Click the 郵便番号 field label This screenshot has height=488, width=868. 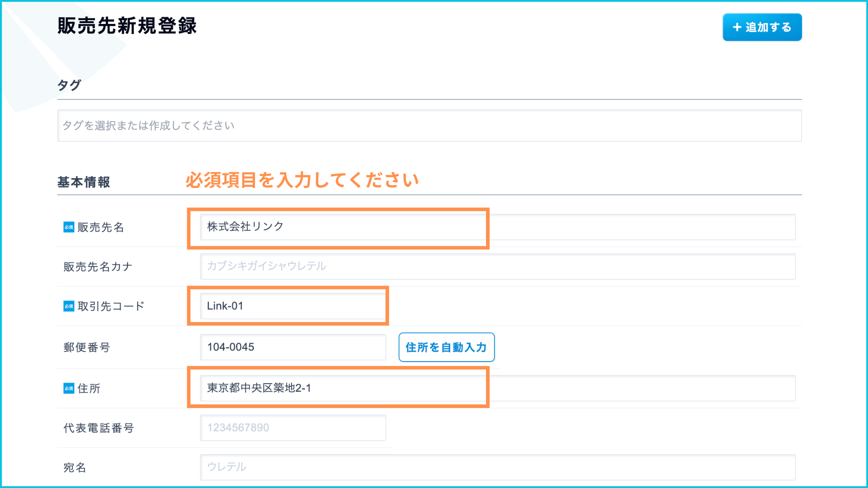click(87, 347)
